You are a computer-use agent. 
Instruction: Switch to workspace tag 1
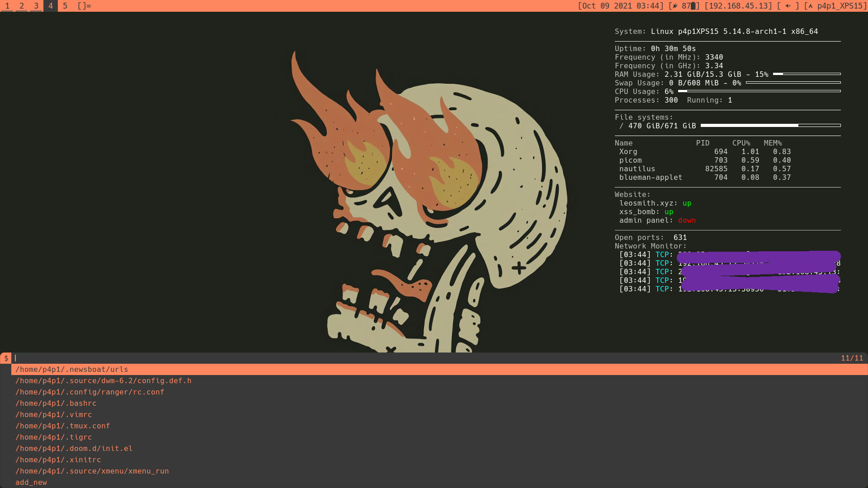click(x=7, y=6)
